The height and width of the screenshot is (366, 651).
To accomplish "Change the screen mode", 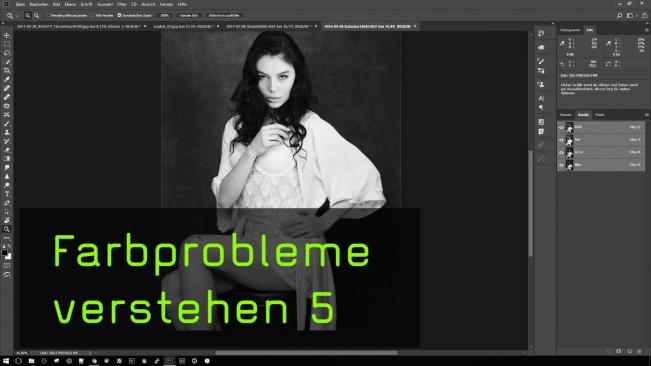I will pyautogui.click(x=7, y=275).
